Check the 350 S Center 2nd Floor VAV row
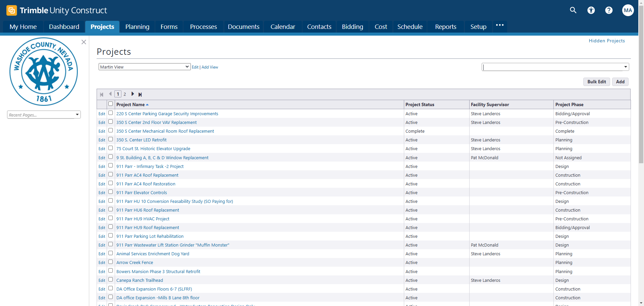The height and width of the screenshot is (306, 644). tap(110, 122)
